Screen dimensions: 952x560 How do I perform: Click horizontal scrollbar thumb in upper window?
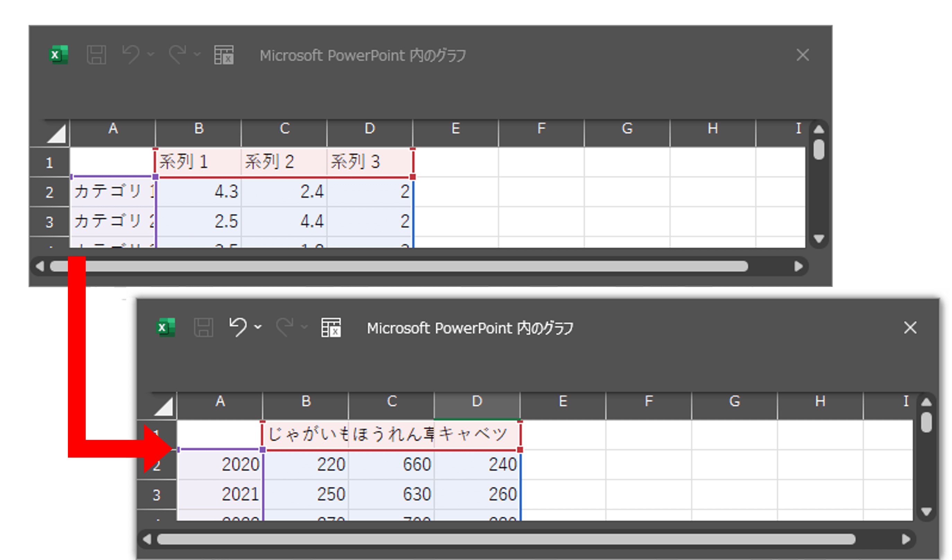[399, 266]
